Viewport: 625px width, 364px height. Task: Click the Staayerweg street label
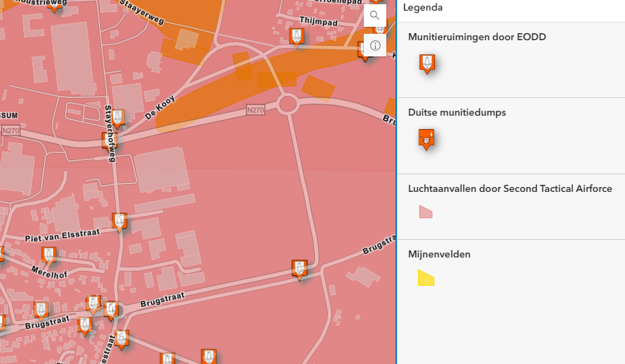[x=142, y=12]
